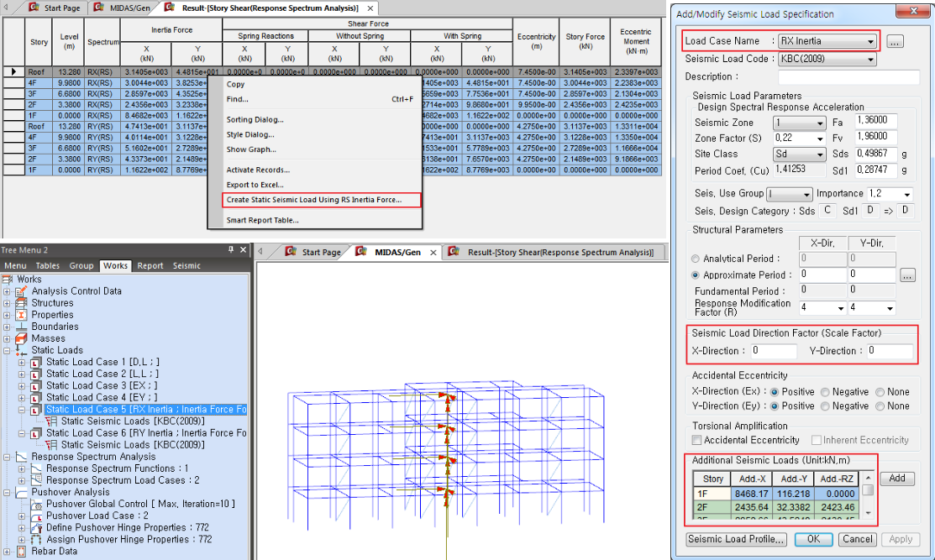The width and height of the screenshot is (935, 560).
Task: Click the Static Loads tree icon
Action: point(21,350)
